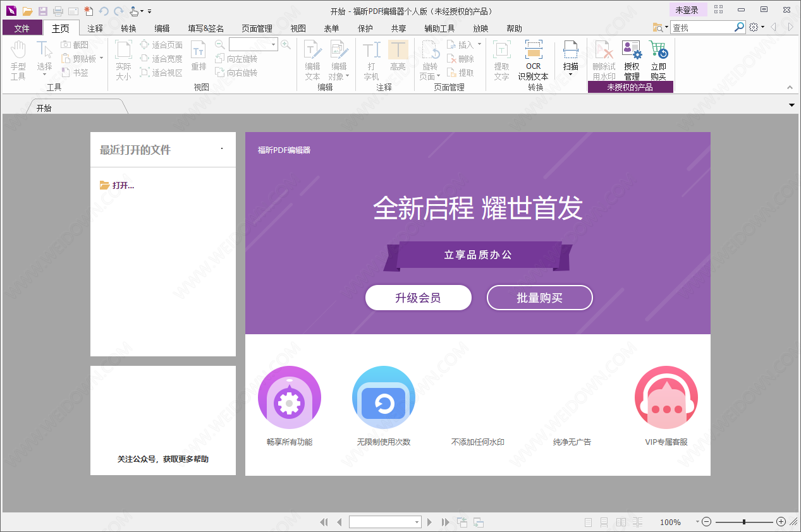
Task: Open the page number dropdown in status bar
Action: click(x=417, y=523)
